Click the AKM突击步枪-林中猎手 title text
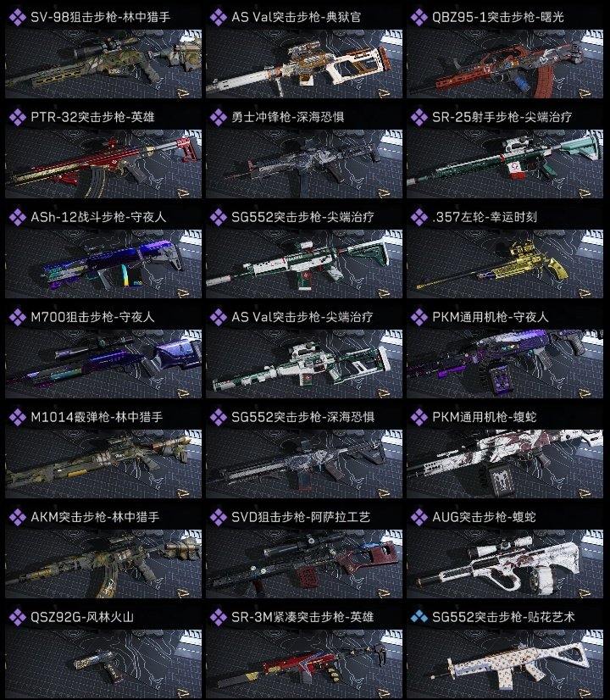Screen dimensions: 610x700 tap(95, 518)
